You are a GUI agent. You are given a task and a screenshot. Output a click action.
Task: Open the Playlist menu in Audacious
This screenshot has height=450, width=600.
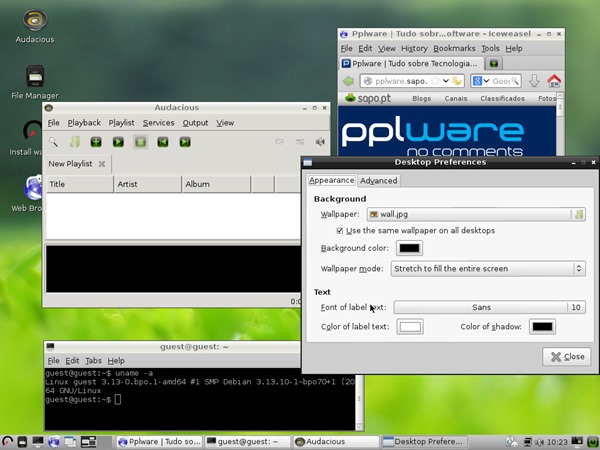pos(121,123)
